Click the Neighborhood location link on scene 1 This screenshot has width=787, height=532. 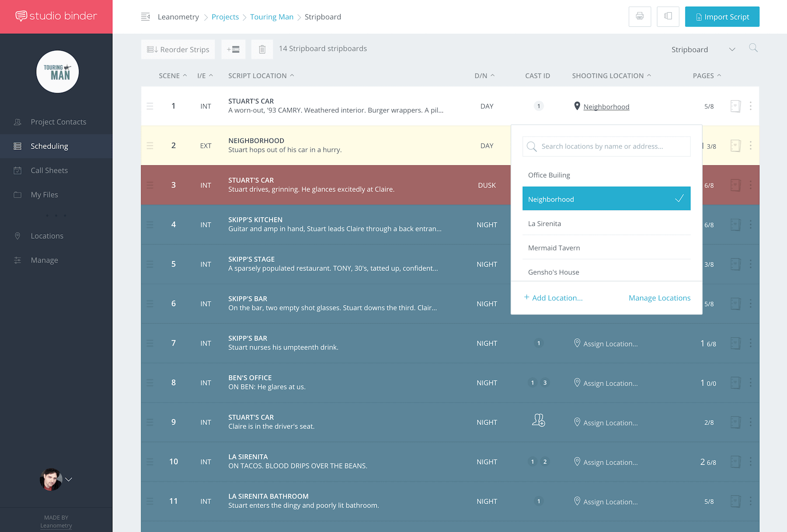point(606,107)
